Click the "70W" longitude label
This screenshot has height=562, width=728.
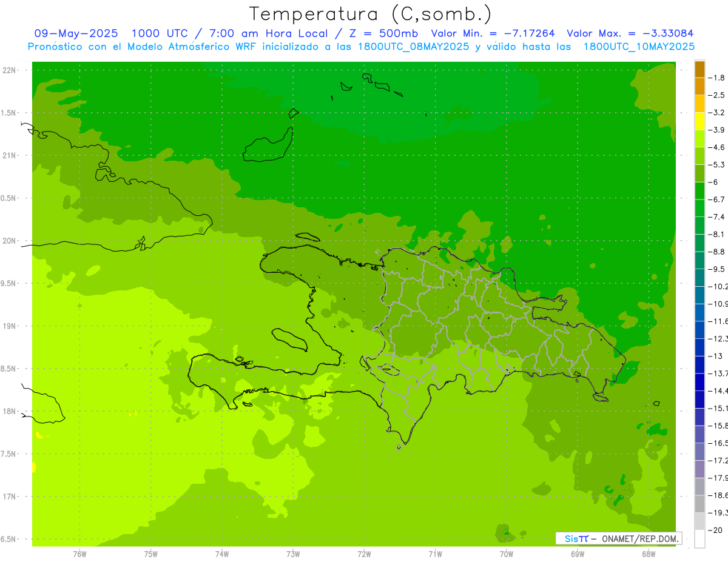[x=507, y=554]
